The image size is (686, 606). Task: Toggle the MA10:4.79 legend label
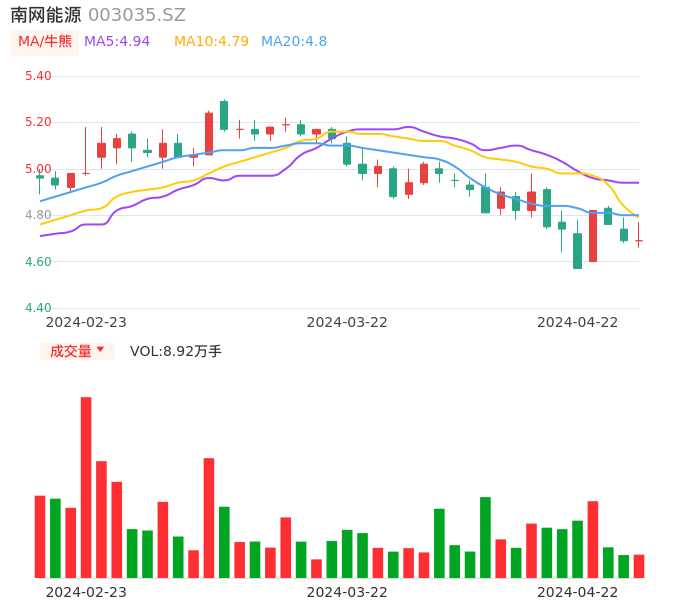click(211, 42)
